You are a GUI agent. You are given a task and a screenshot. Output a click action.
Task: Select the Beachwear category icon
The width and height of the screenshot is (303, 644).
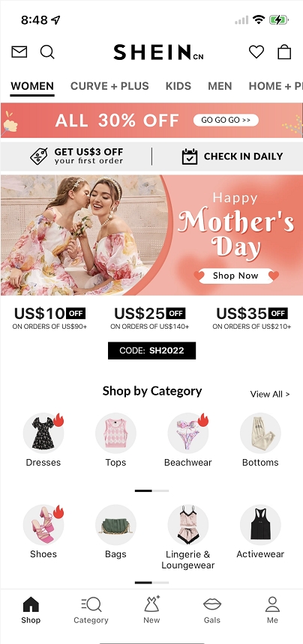click(188, 433)
